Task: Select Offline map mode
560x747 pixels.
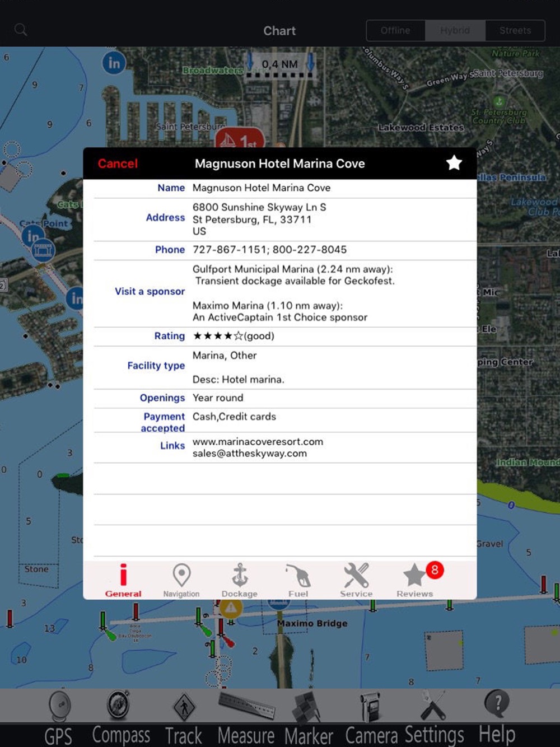Action: tap(395, 31)
